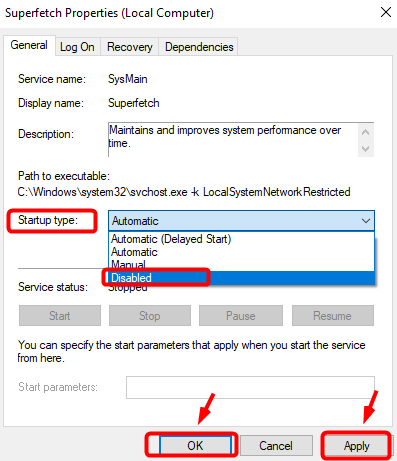The image size is (397, 461).
Task: Click the Resume service button
Action: coord(333,316)
